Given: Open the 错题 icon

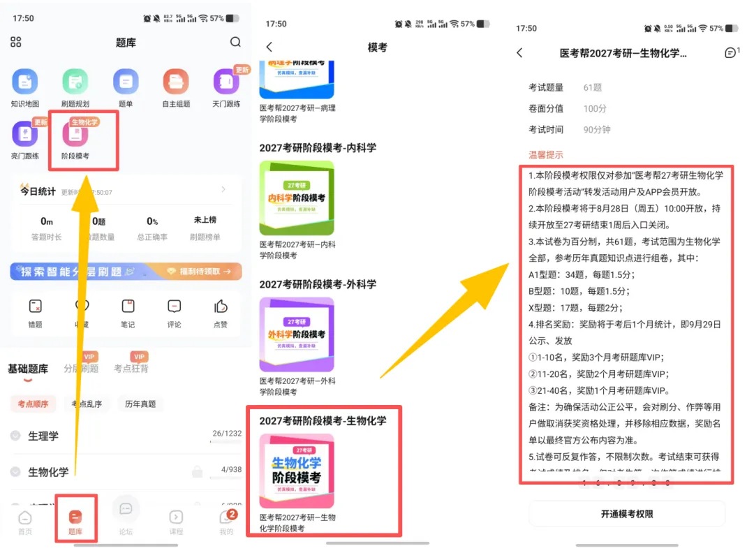Looking at the screenshot, I should click(x=35, y=307).
